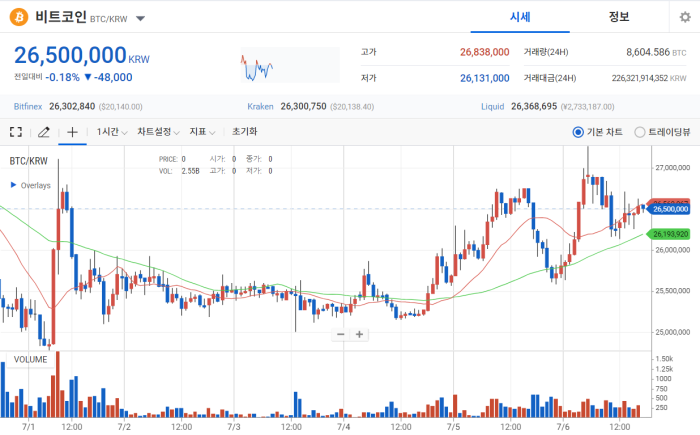Image resolution: width=700 pixels, height=435 pixels.
Task: Click the green 26,193,920 moving average label
Action: pyautogui.click(x=669, y=234)
